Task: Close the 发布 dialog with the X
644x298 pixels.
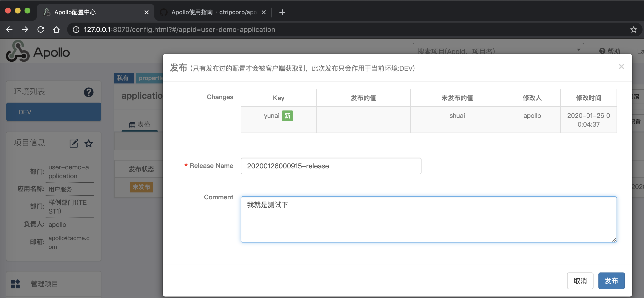Action: pos(621,66)
